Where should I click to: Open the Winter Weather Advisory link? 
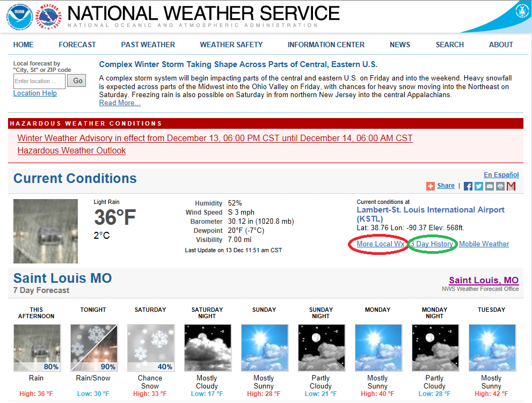click(215, 138)
